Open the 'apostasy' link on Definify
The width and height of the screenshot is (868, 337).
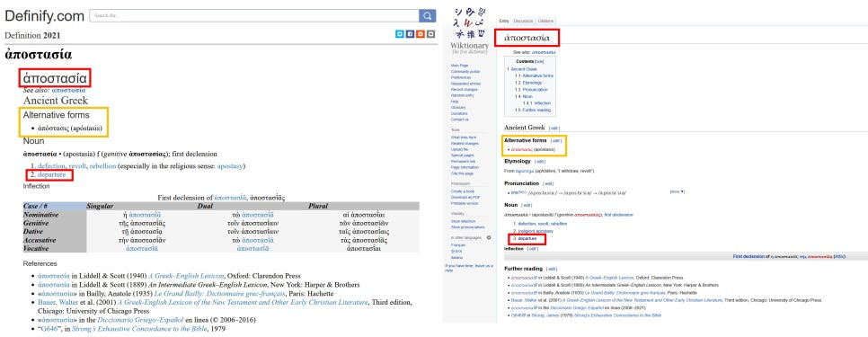pos(230,166)
